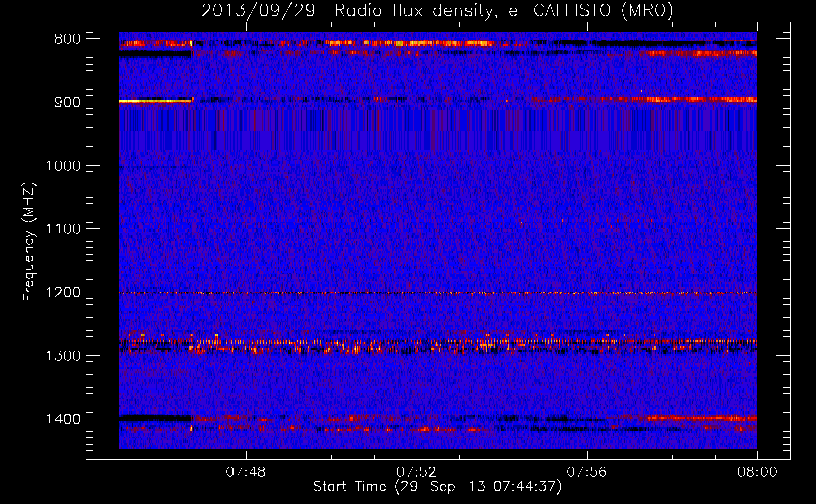This screenshot has width=816, height=504.
Task: Click the 1000 frequency tick label
Action: click(63, 166)
